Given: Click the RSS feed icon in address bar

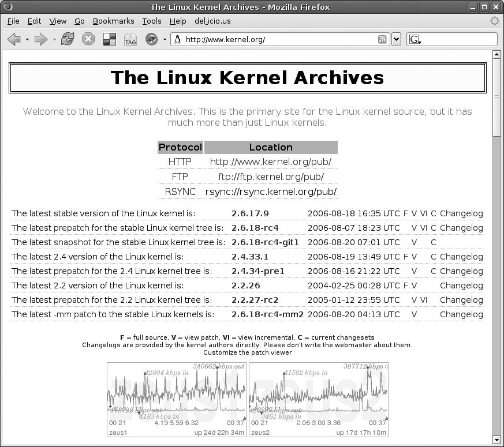Looking at the screenshot, I should pos(382,39).
